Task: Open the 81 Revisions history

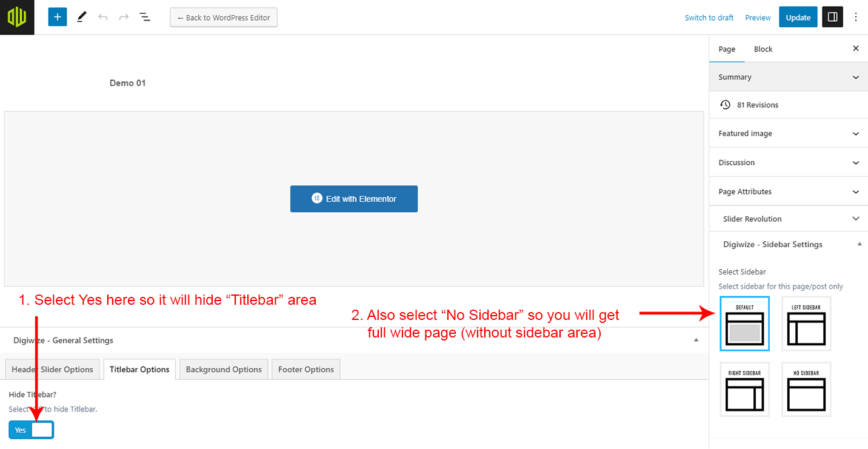Action: (x=757, y=105)
